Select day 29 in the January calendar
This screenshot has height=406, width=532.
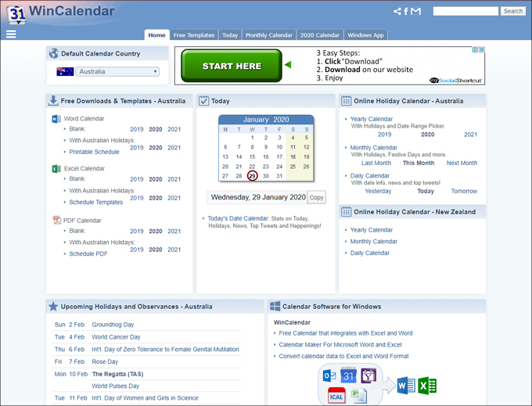[x=252, y=176]
